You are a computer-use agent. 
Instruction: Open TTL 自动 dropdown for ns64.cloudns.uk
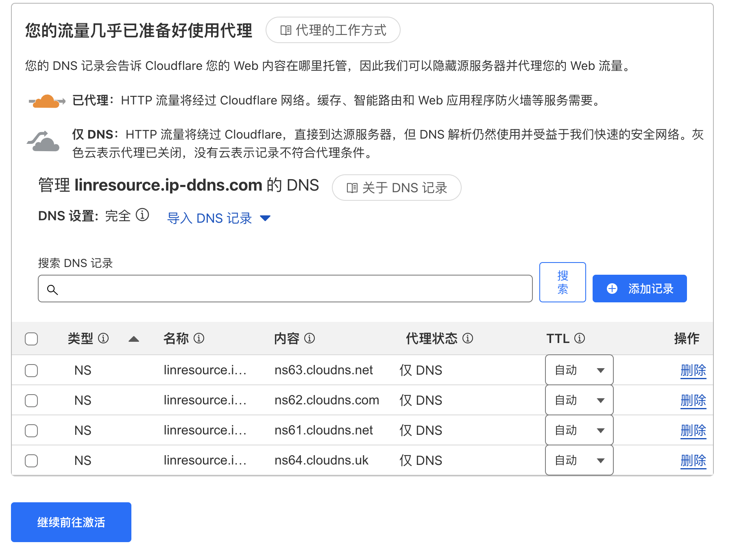pyautogui.click(x=579, y=460)
